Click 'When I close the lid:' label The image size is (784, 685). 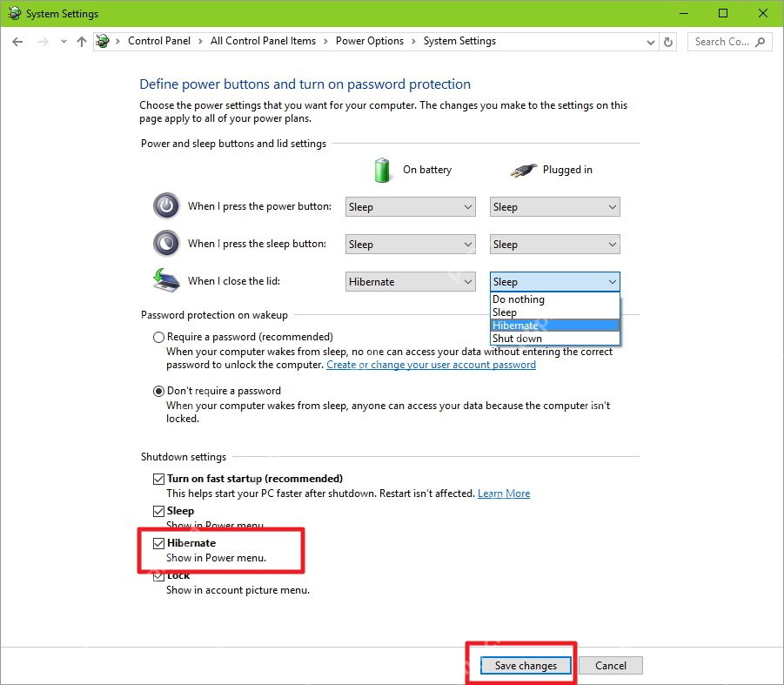(x=234, y=281)
